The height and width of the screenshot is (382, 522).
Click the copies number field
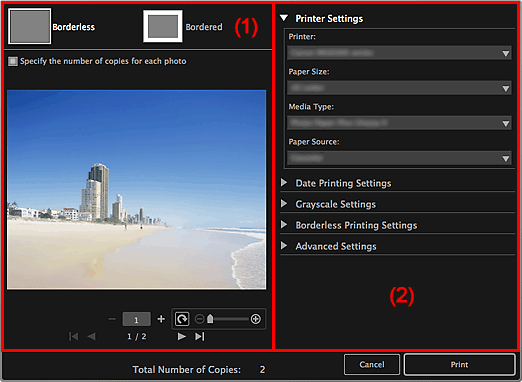point(136,319)
